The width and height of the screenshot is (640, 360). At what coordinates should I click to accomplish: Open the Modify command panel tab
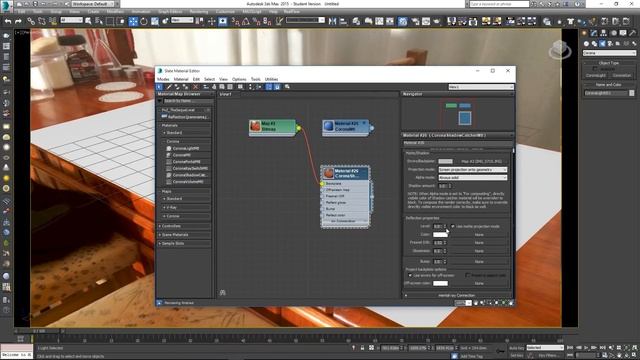click(594, 33)
